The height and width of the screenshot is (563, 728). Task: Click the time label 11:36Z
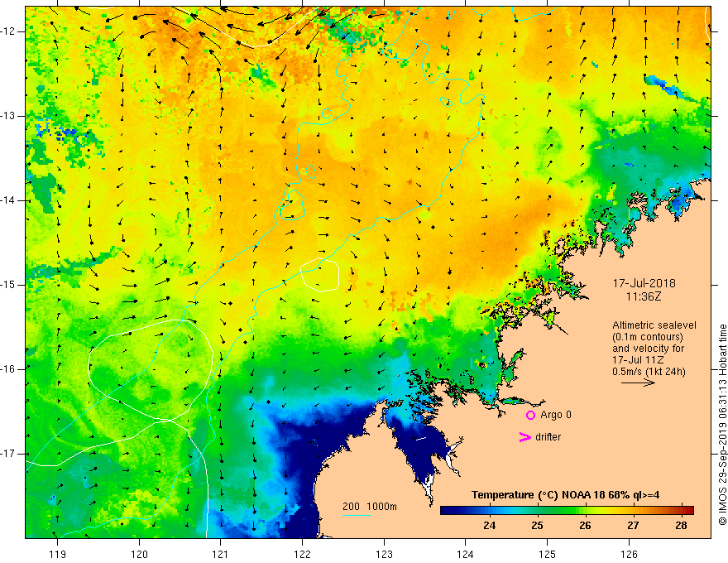coord(644,296)
